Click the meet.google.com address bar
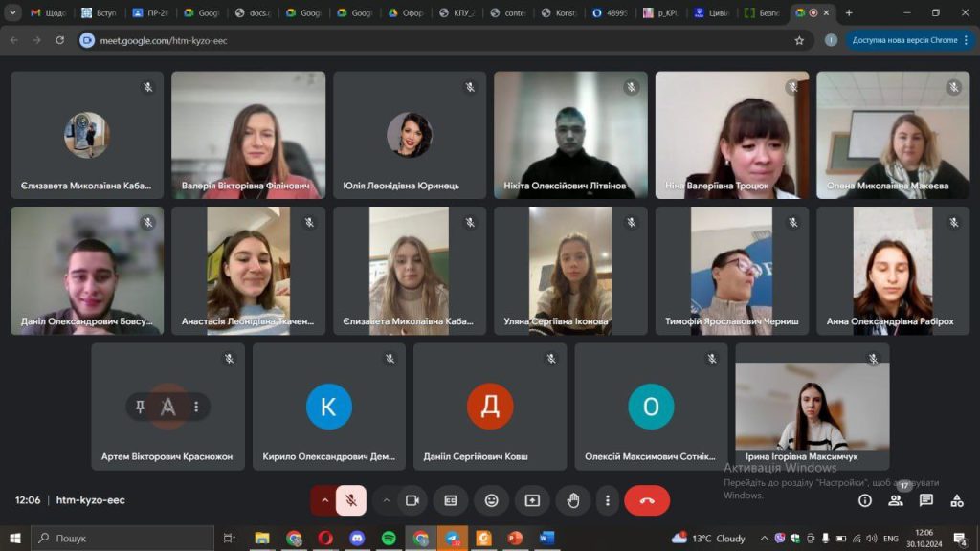 pos(383,40)
